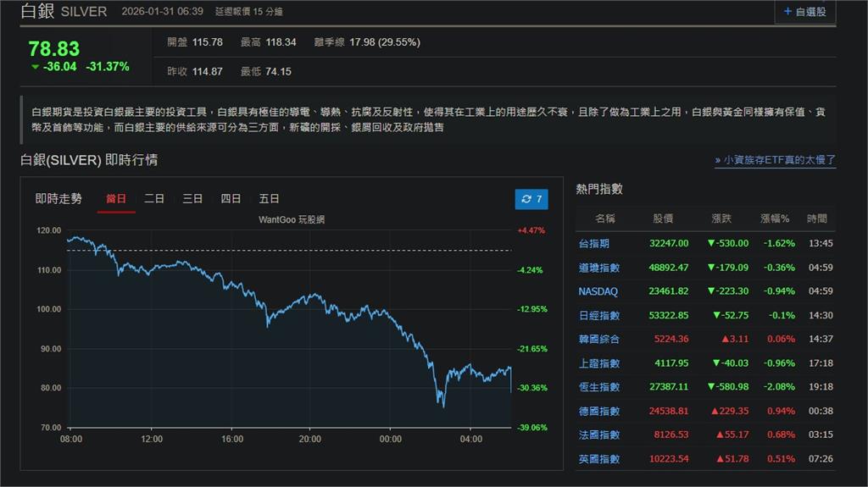Click the 名稱 column header
Screen dimensions: 868x487
tap(605, 219)
